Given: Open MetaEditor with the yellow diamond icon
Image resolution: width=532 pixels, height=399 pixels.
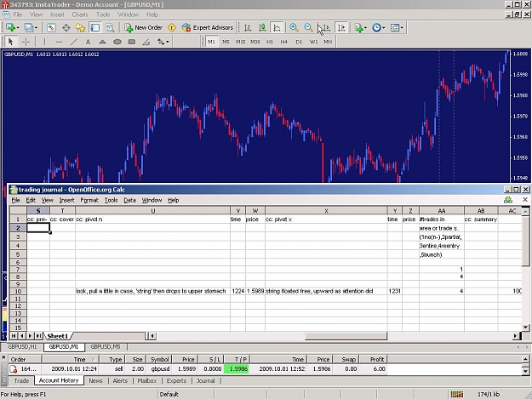Looking at the screenshot, I should pos(172,28).
